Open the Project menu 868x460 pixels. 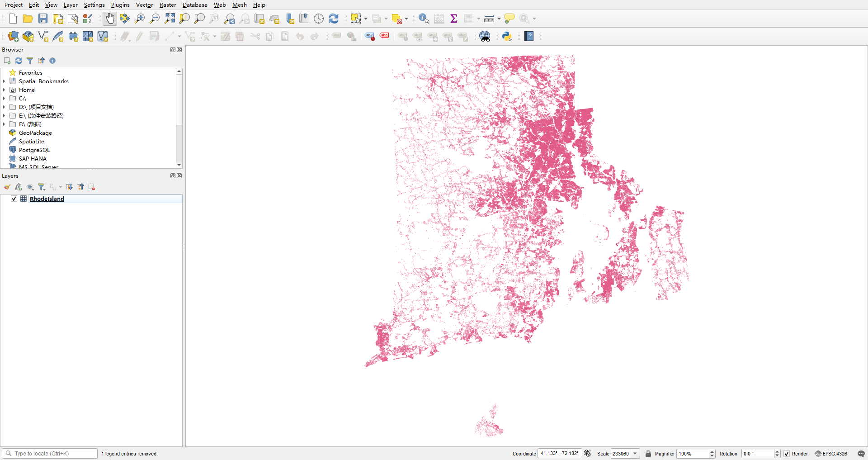tap(14, 5)
